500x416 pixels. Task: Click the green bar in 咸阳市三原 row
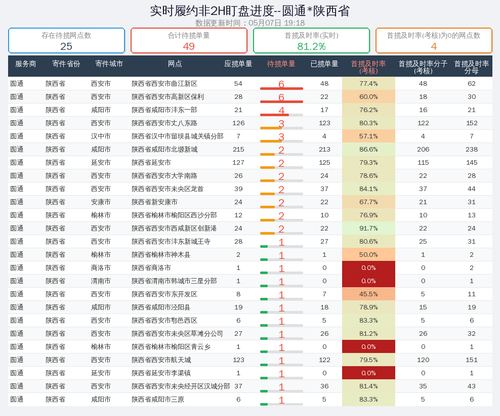281,404
